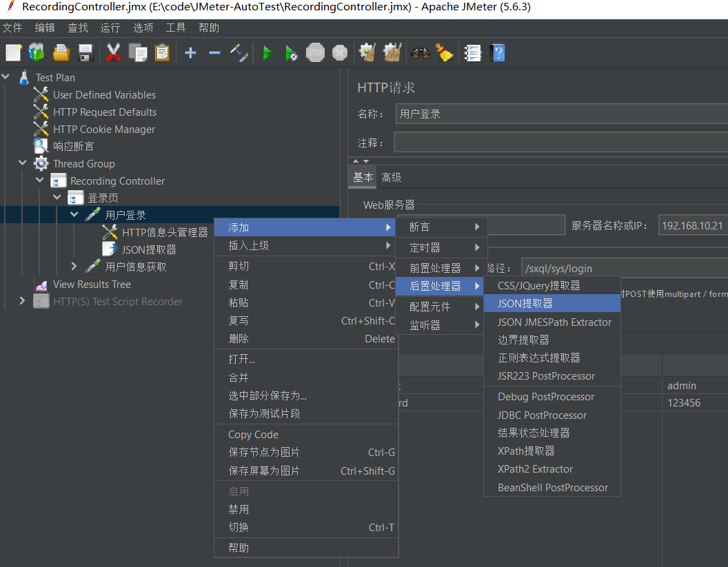Click Copy Code in the context menu

tap(306, 434)
